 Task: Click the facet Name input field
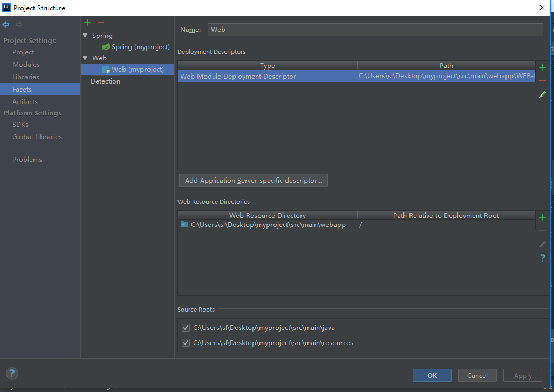click(x=375, y=30)
